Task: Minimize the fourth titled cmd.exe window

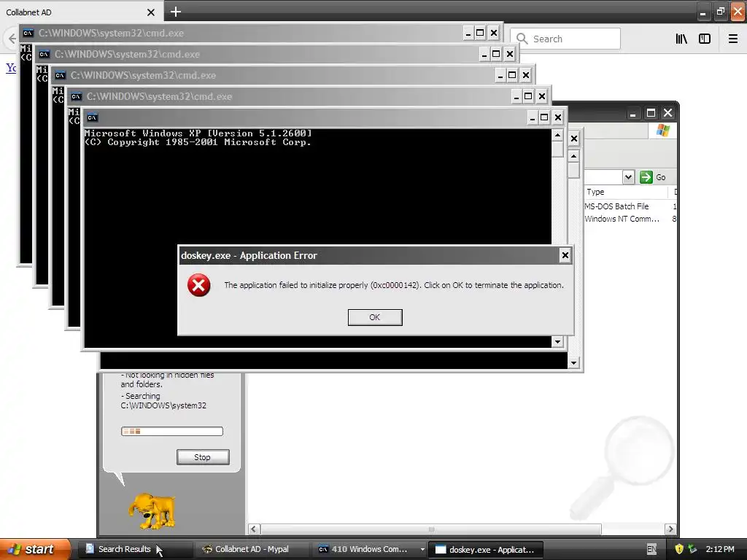Action: [x=516, y=96]
